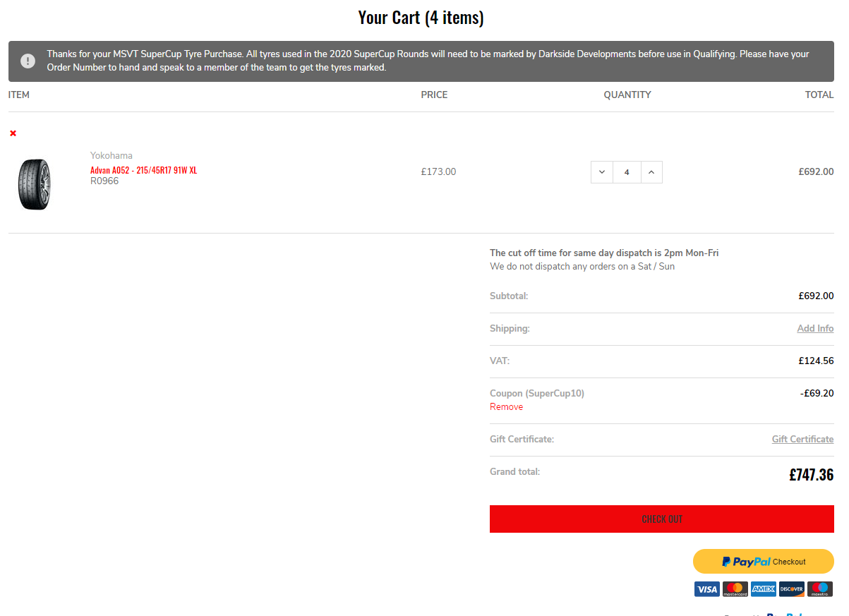Click the Amex card icon
This screenshot has height=616, width=849.
click(763, 589)
